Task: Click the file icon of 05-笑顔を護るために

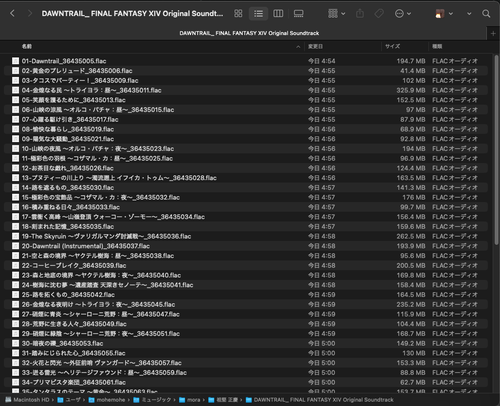Action: click(x=15, y=100)
